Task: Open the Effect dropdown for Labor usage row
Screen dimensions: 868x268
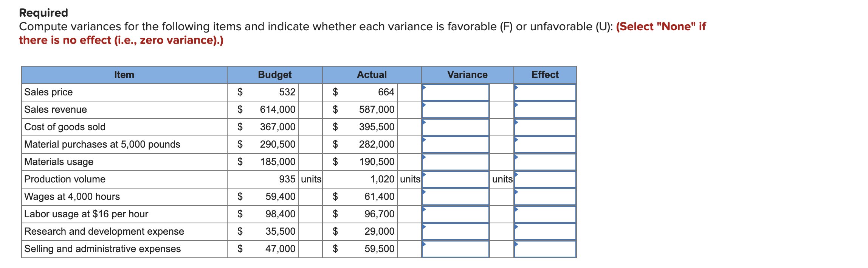Action: 544,214
